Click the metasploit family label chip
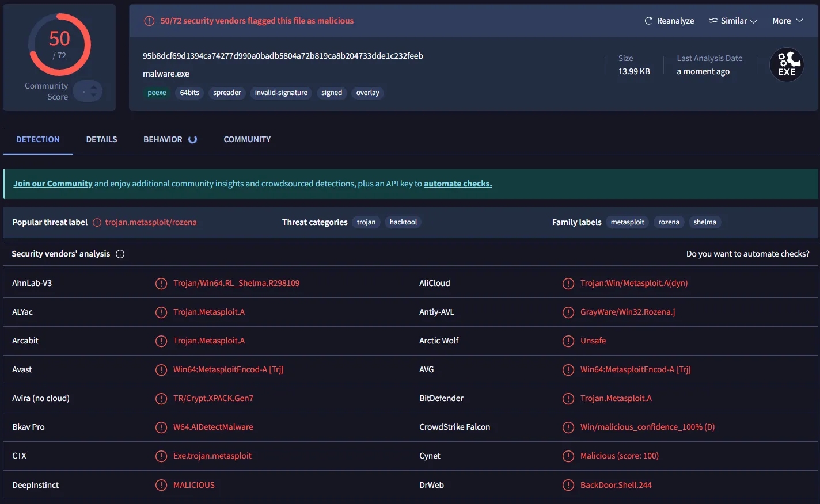This screenshot has width=820, height=504. [627, 222]
